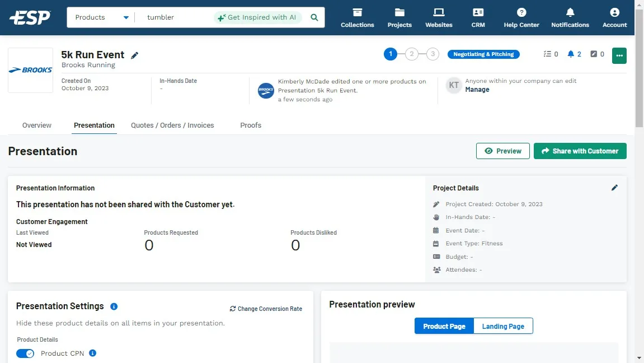This screenshot has width=644, height=363.
Task: Select project step 1
Action: pos(390,54)
